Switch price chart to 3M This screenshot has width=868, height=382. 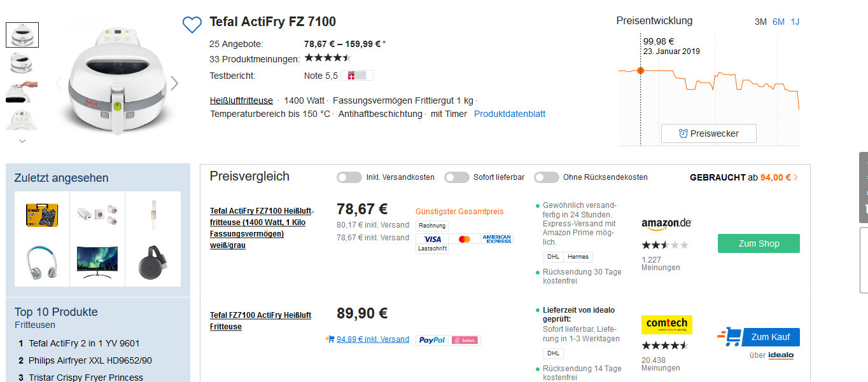point(760,22)
